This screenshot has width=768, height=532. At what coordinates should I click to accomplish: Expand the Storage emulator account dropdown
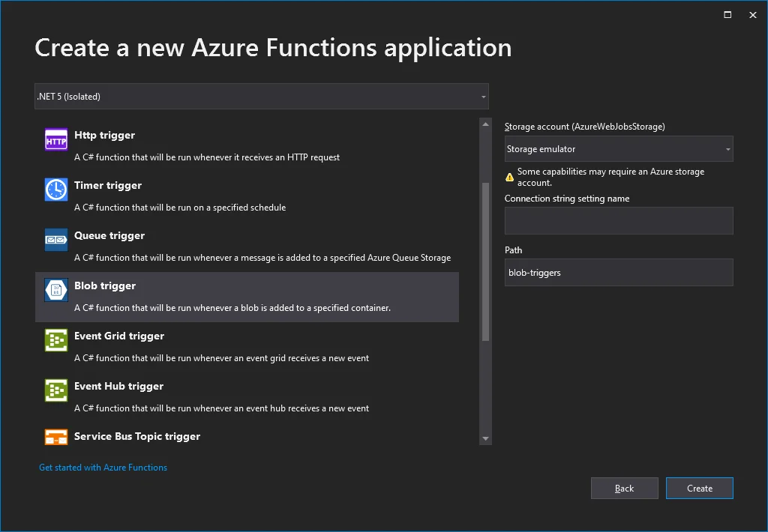point(618,149)
